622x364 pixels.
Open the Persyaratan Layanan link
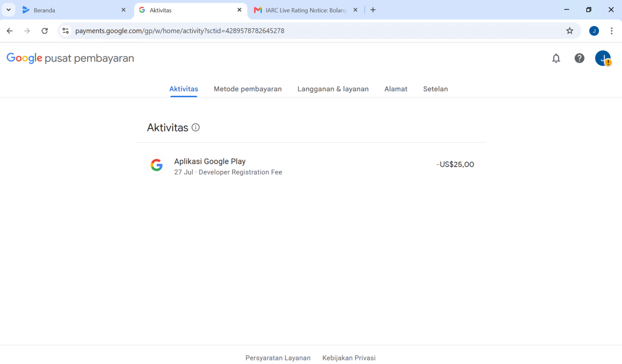coord(278,358)
